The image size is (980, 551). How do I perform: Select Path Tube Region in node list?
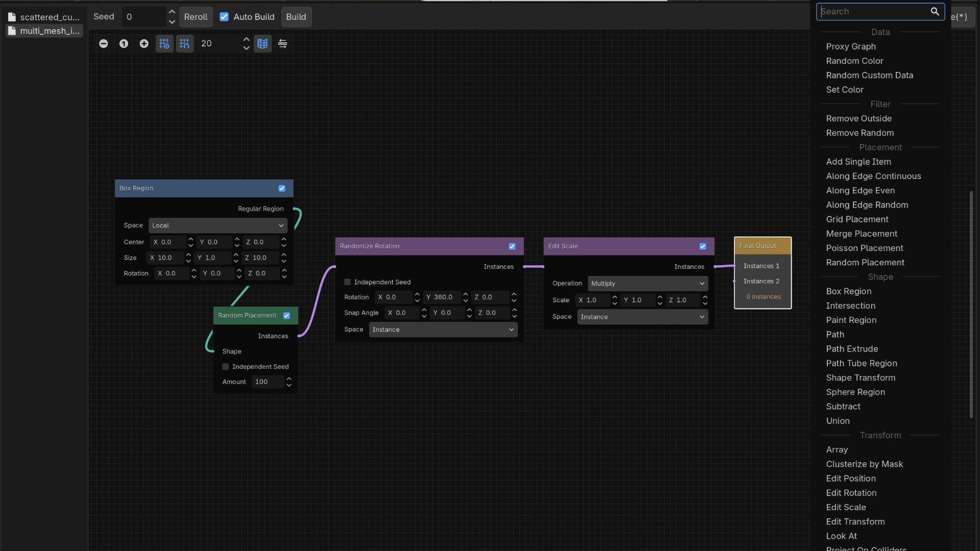[x=862, y=363]
